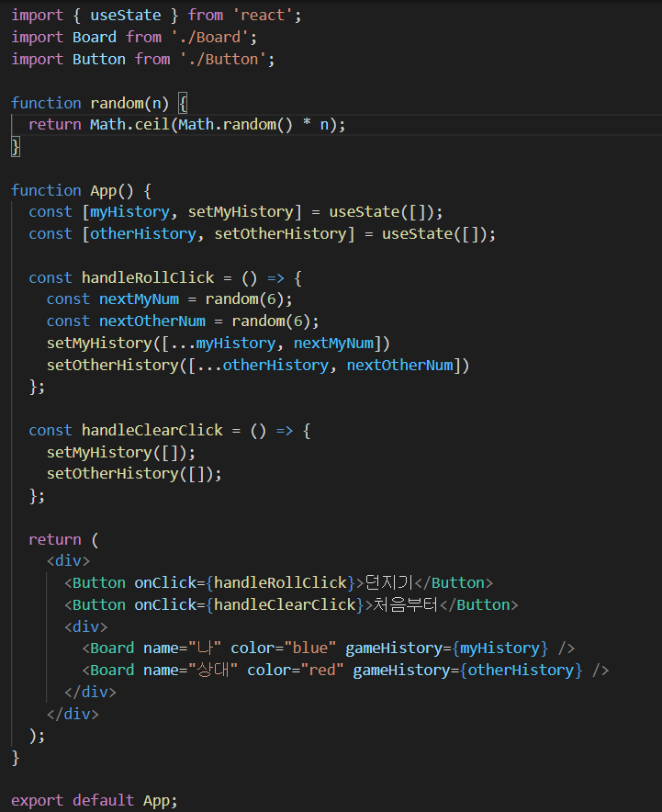662x812 pixels.
Task: Click the 던지기 button label text
Action: coord(389,582)
